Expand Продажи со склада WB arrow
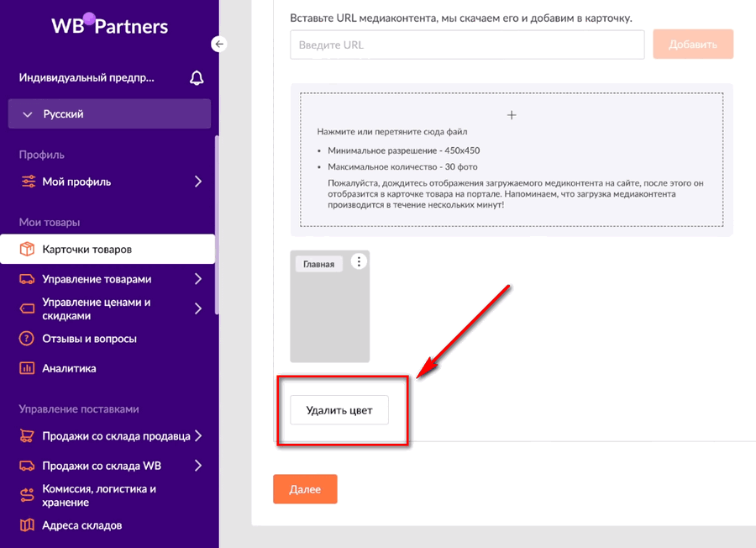Viewport: 756px width, 548px height. tap(197, 466)
